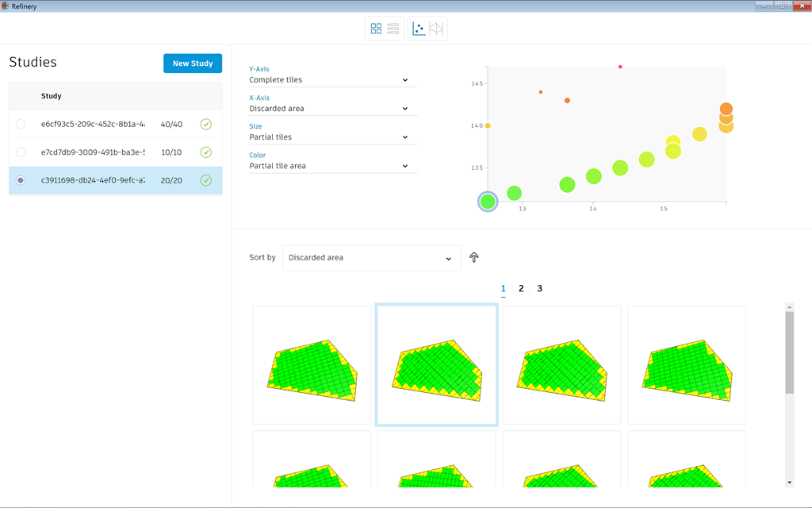Select study e6cf93c5 radio button
This screenshot has height=508, width=812.
[21, 124]
